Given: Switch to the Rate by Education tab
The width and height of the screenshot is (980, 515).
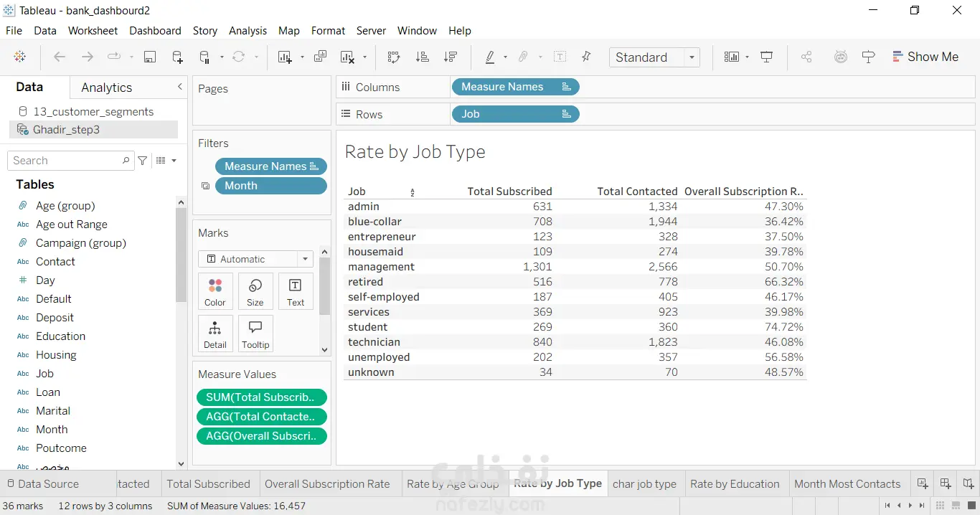Looking at the screenshot, I should point(735,483).
